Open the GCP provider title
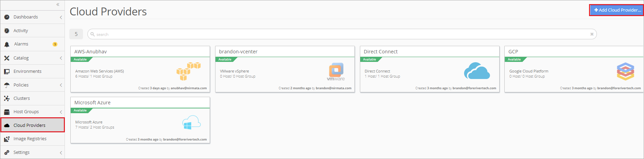The image size is (644, 159). (513, 52)
